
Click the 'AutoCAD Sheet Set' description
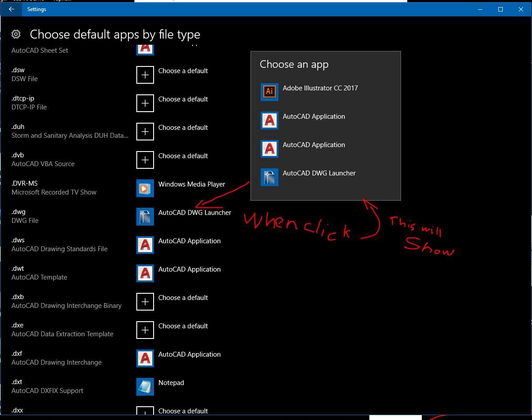40,51
